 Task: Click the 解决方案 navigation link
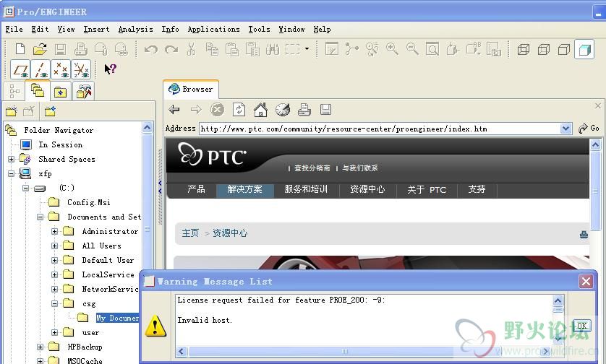(x=244, y=189)
